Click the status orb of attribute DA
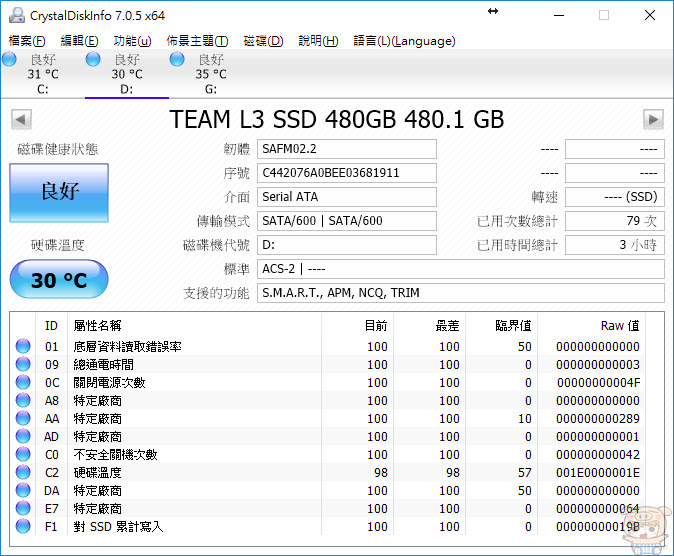The width and height of the screenshot is (674, 556). [23, 491]
